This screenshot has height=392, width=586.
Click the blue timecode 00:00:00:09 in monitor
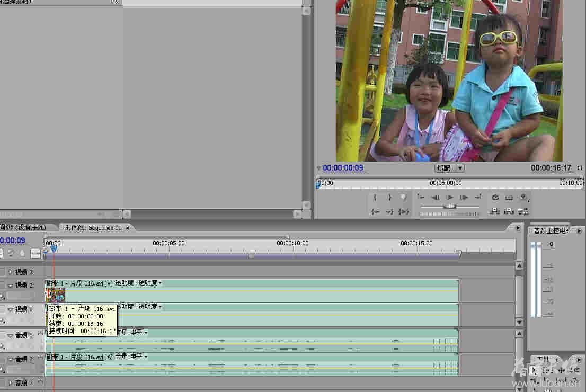tap(343, 168)
